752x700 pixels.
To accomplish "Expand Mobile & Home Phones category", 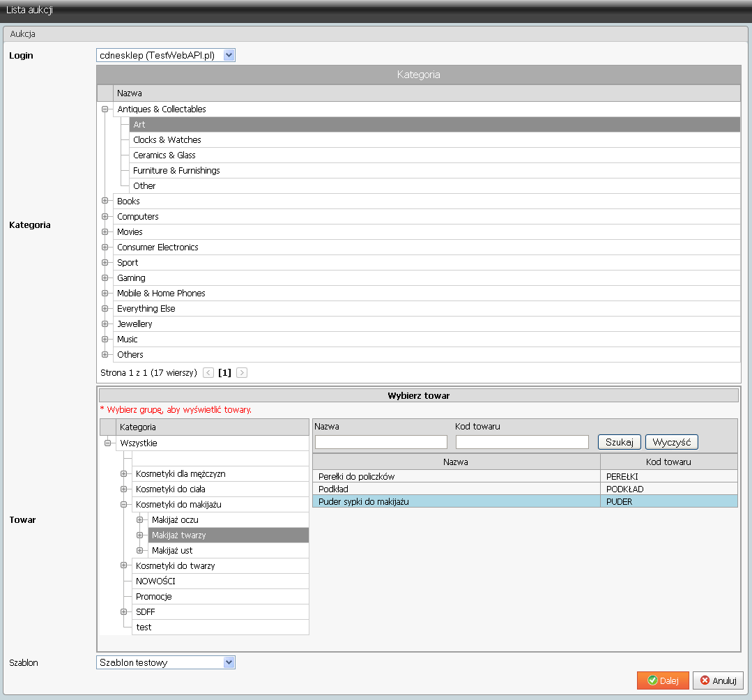I will tap(105, 293).
